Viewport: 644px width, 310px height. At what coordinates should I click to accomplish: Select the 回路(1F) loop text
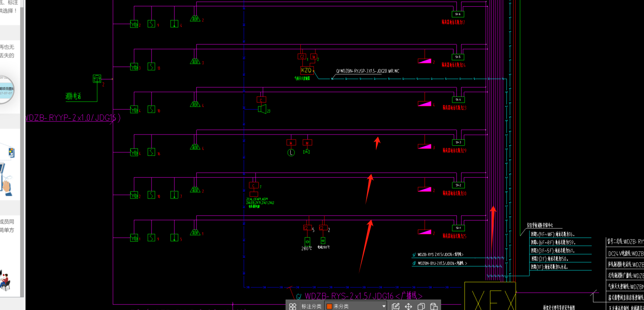pos(550,266)
